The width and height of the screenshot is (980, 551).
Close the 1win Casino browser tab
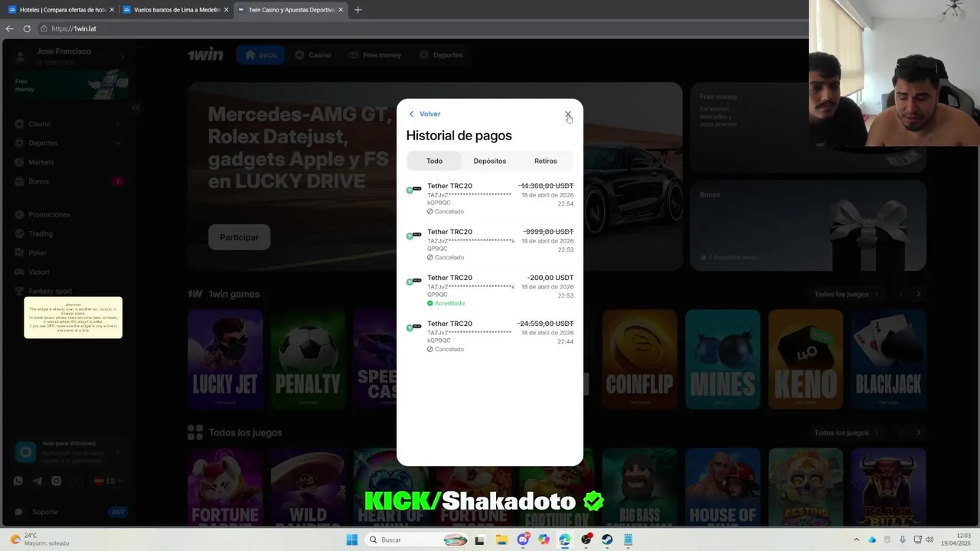tap(341, 10)
